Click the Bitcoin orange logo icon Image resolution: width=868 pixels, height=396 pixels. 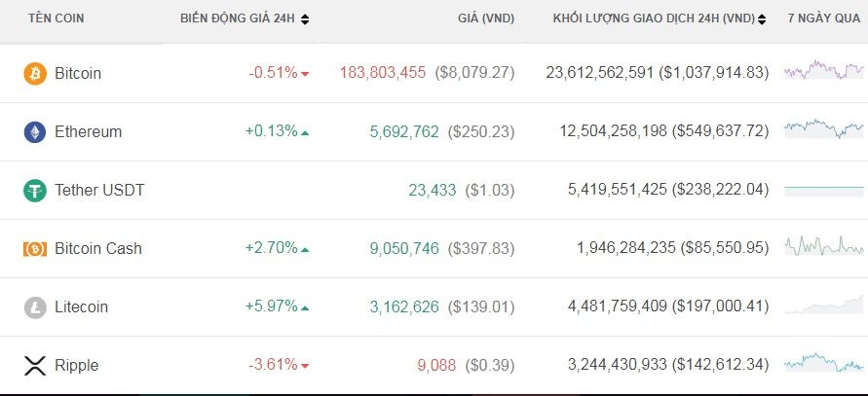tap(35, 73)
